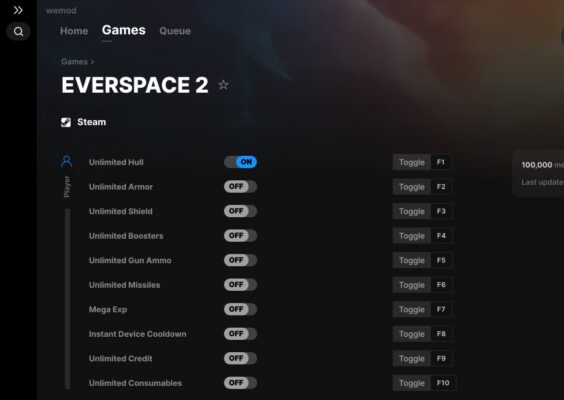Click Toggle button for Mega Exp
This screenshot has width=564, height=400.
tap(412, 309)
